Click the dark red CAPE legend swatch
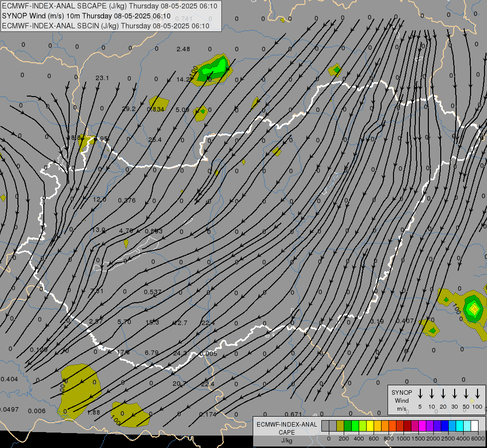This screenshot has width=487, height=448. (x=407, y=426)
